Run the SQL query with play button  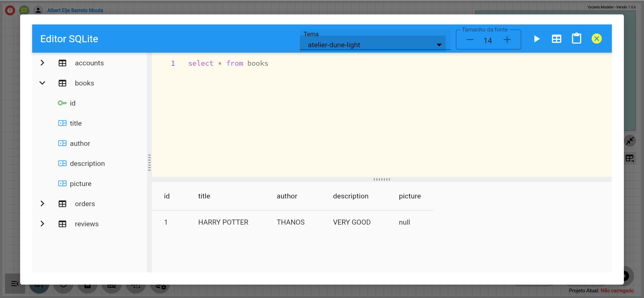click(x=537, y=39)
